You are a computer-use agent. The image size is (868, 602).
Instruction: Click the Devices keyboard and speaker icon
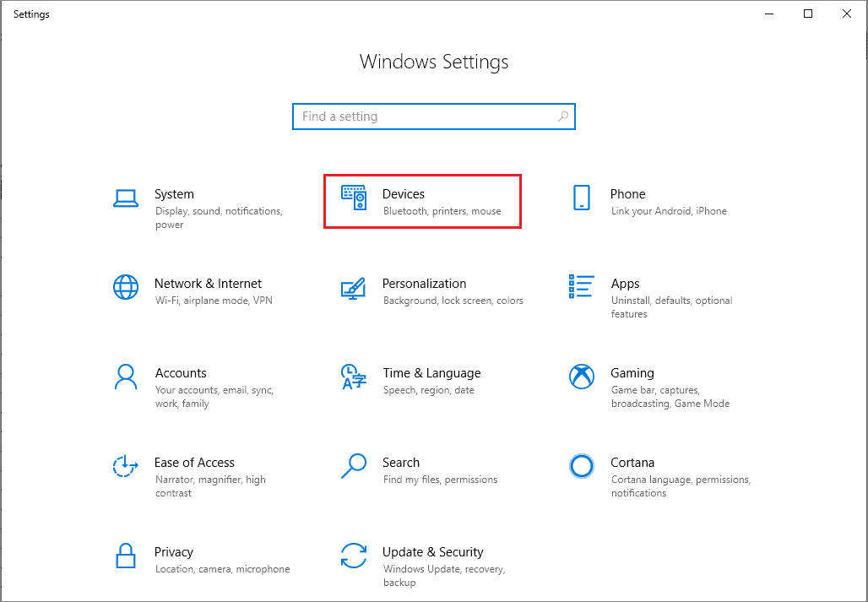[x=354, y=198]
